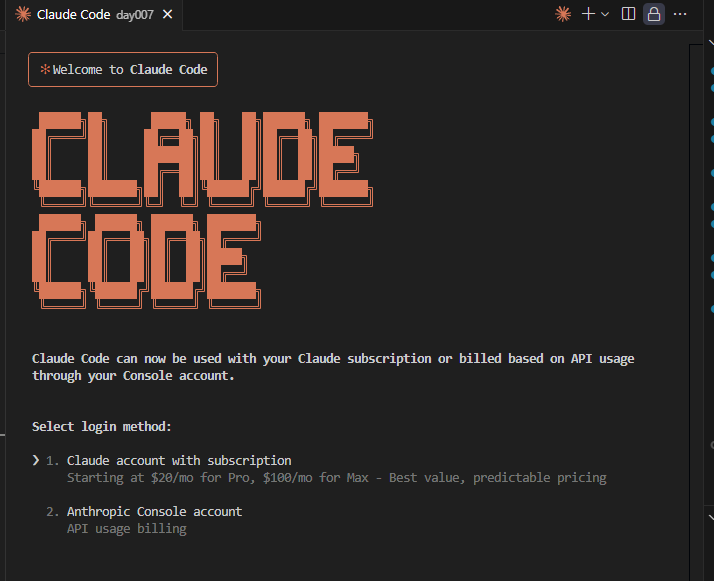The image size is (714, 581).
Task: Toggle the lock icon in the toolbar
Action: (654, 14)
